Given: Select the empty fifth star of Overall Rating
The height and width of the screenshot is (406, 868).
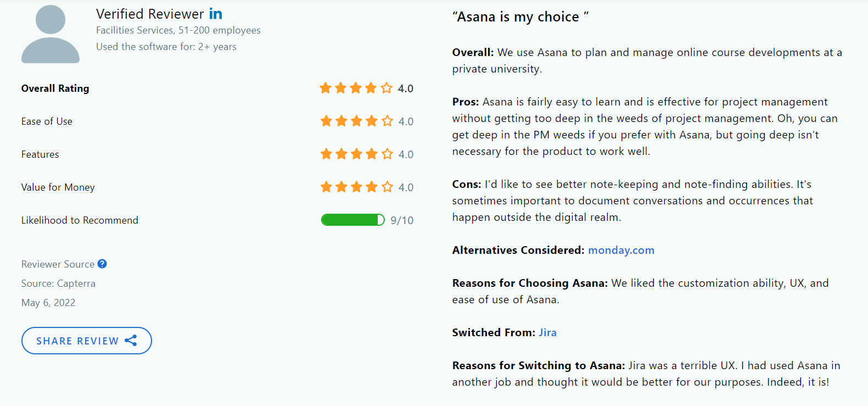Looking at the screenshot, I should pos(387,88).
